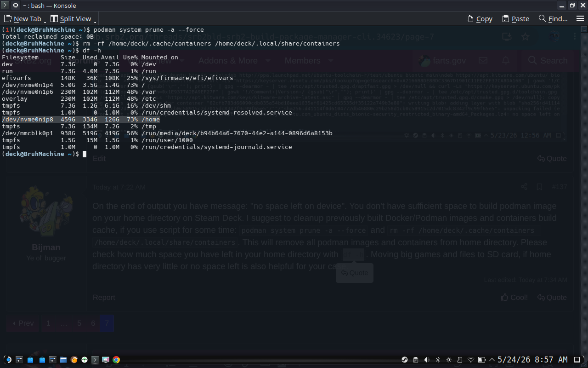This screenshot has width=588, height=368.
Task: Open the orange round app in taskbar
Action: pos(74,360)
